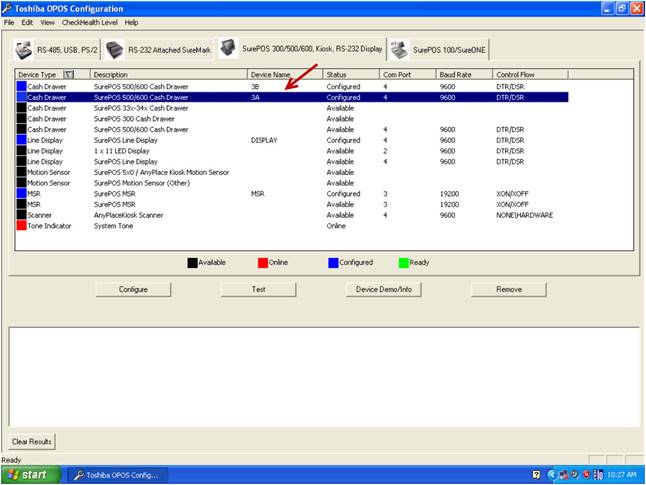
Task: Click the red Tone Indicator status icon
Action: (21, 226)
